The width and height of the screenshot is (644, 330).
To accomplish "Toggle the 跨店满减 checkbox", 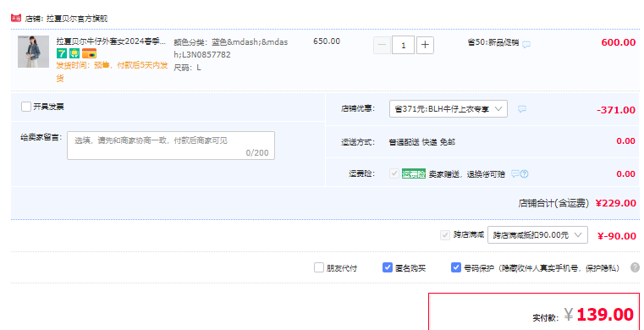I will [x=445, y=235].
